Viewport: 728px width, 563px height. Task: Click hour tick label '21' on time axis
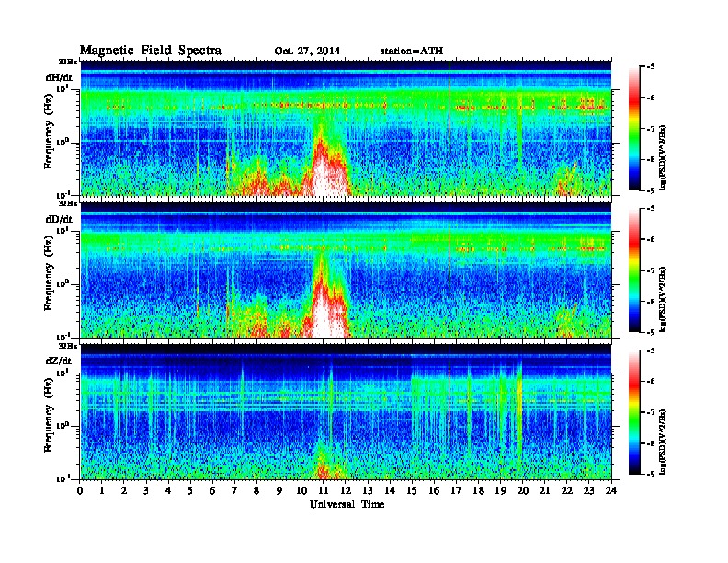[544, 491]
